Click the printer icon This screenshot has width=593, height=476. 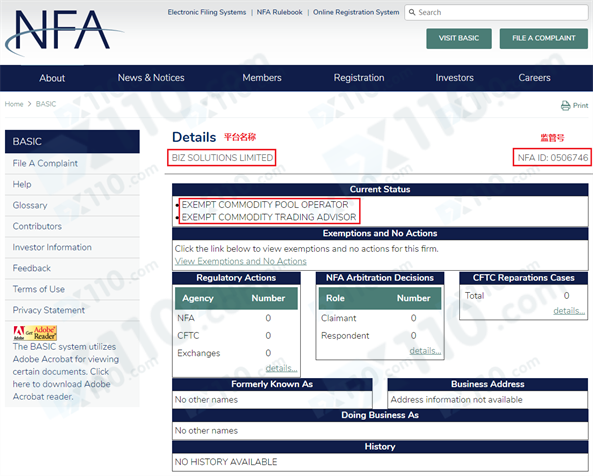(x=565, y=105)
